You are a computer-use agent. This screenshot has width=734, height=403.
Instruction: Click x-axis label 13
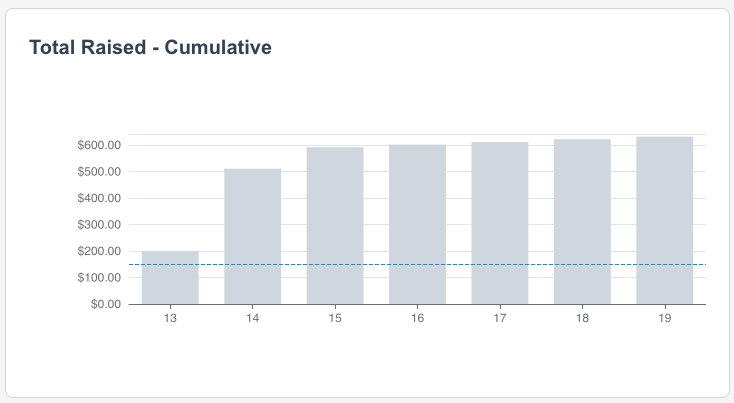tap(170, 318)
